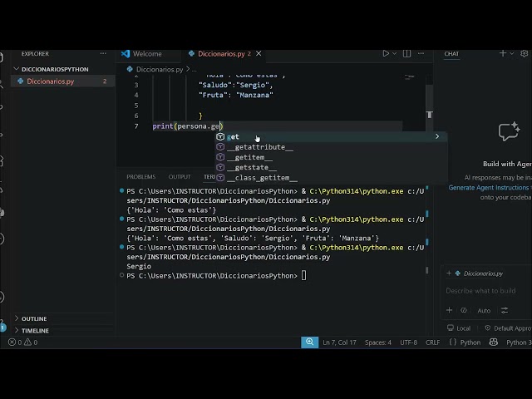Image resolution: width=532 pixels, height=399 pixels.
Task: Click the method icon beside __getstate__
Action: [220, 167]
